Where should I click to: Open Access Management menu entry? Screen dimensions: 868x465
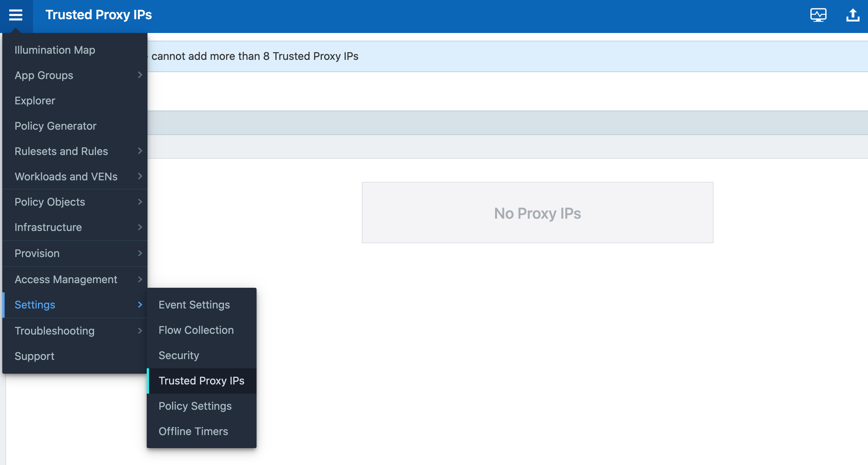pos(75,279)
